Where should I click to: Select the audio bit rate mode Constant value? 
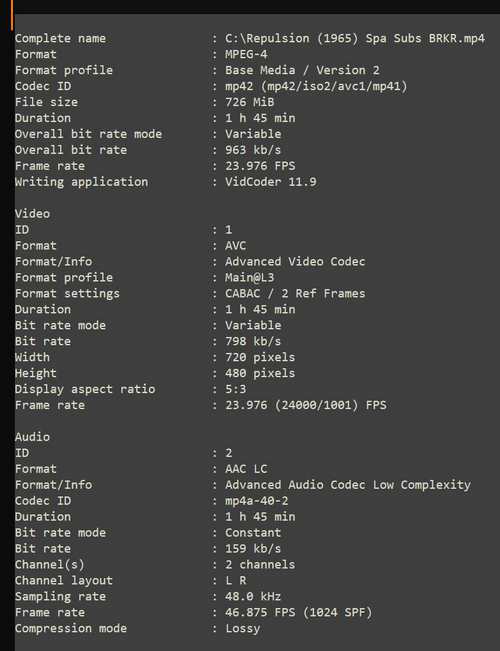(x=253, y=533)
